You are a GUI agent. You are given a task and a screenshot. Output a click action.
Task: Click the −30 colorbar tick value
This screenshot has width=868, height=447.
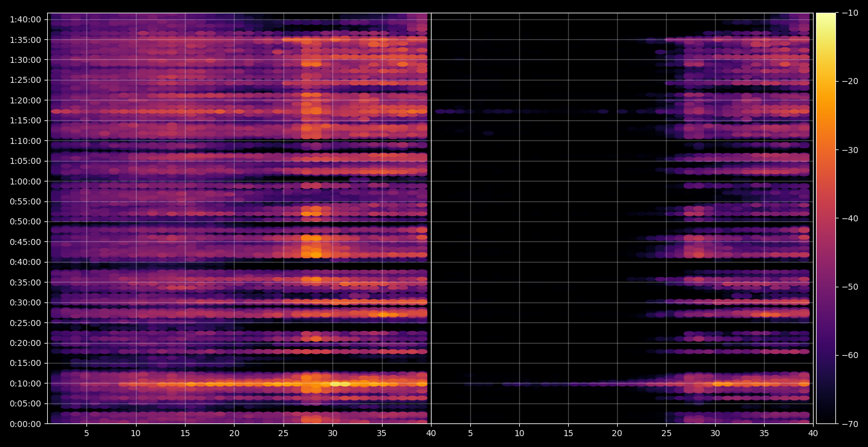(850, 149)
